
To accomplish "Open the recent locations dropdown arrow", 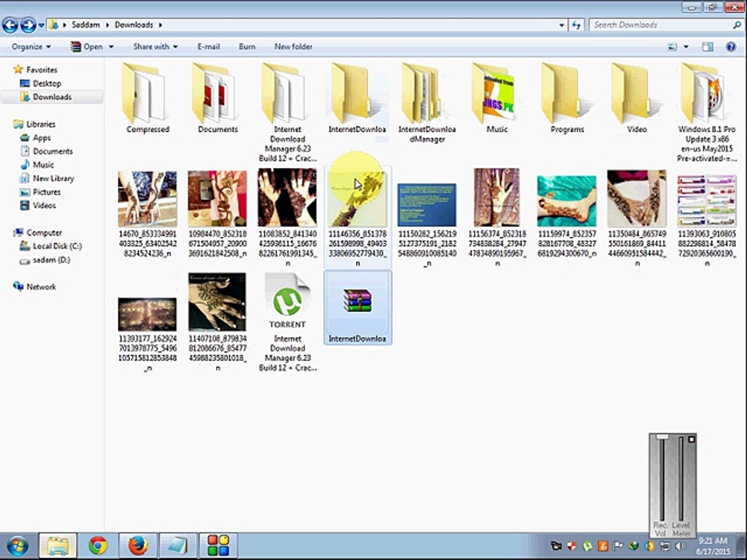I will [x=41, y=25].
